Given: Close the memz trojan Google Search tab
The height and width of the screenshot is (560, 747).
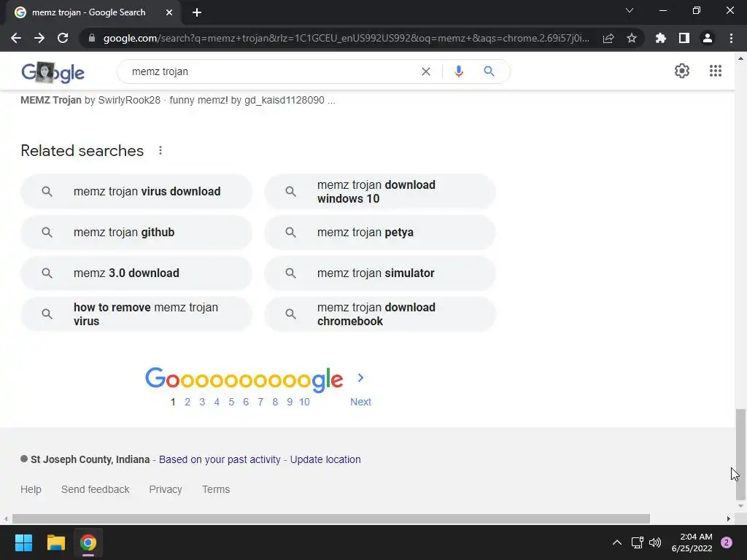Looking at the screenshot, I should point(169,12).
